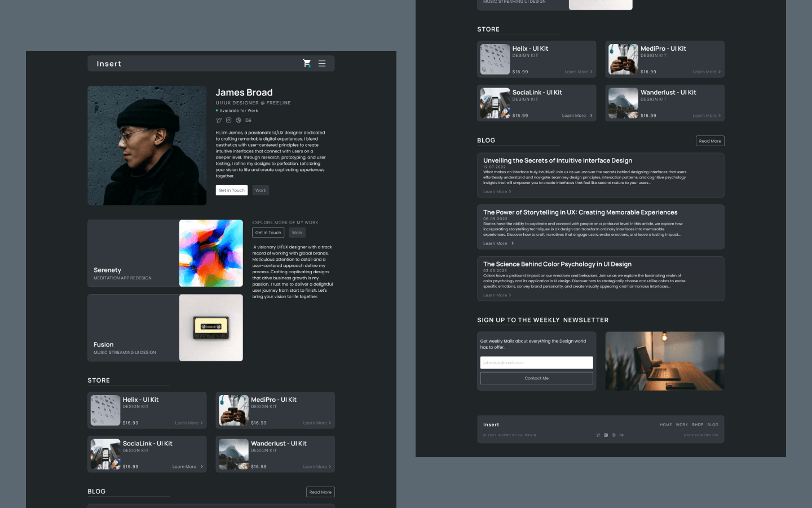
Task: Click the newsletter desk and laptop photo
Action: pos(665,361)
